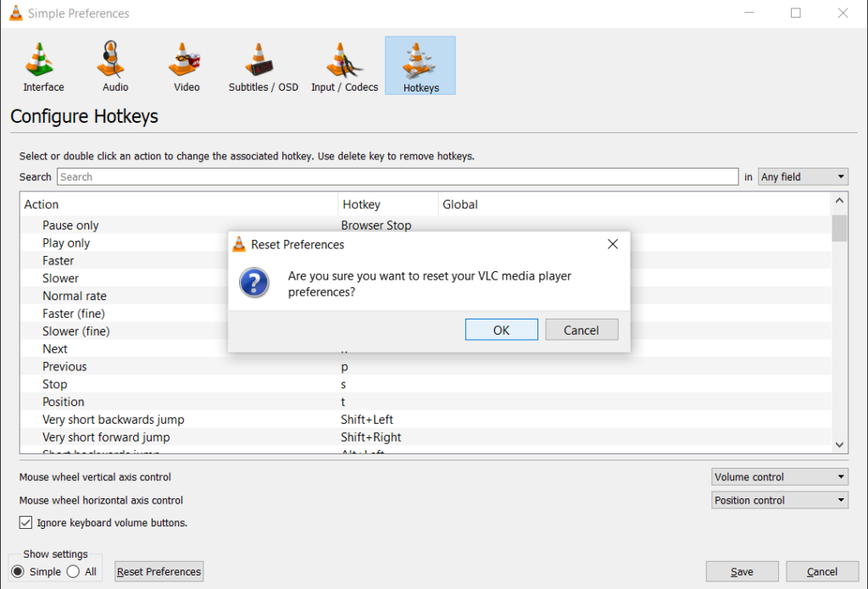The width and height of the screenshot is (868, 589).
Task: Open the Hotkeys preferences section
Action: click(x=420, y=65)
